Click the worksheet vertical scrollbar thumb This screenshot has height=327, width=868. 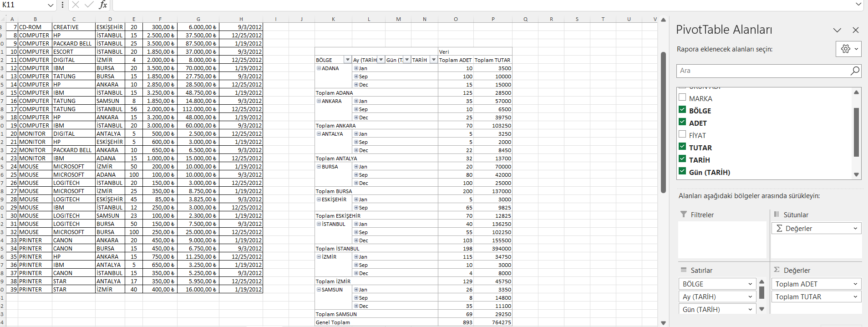[x=663, y=122]
